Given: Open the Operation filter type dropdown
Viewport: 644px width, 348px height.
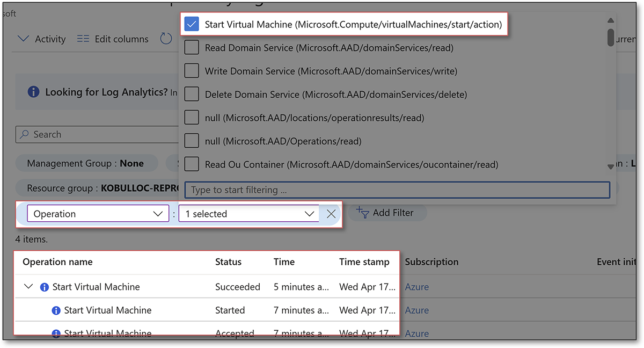Looking at the screenshot, I should (x=98, y=214).
